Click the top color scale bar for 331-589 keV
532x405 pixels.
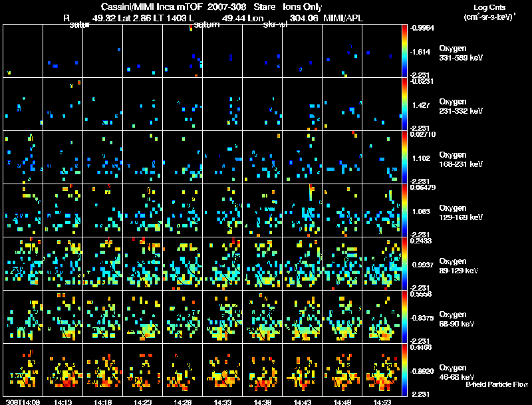click(404, 51)
